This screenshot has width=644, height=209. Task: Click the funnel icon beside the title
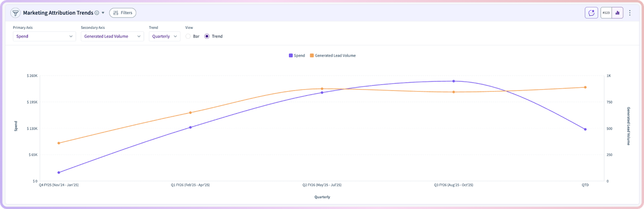(x=15, y=13)
